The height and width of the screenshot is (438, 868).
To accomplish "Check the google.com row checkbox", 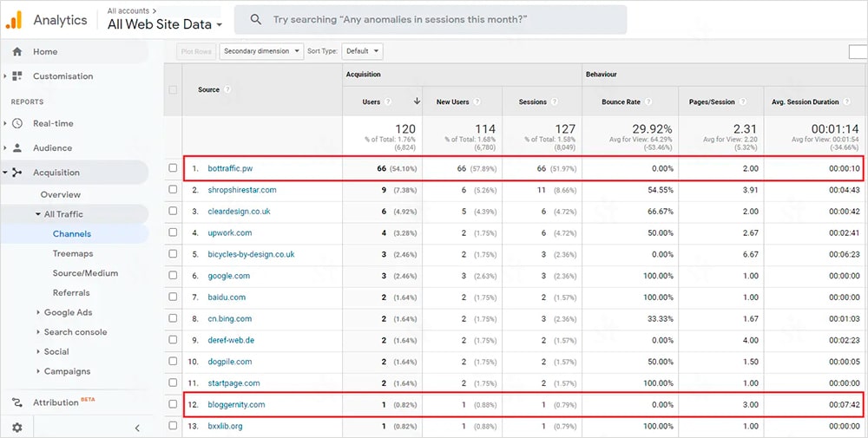I will 173,276.
